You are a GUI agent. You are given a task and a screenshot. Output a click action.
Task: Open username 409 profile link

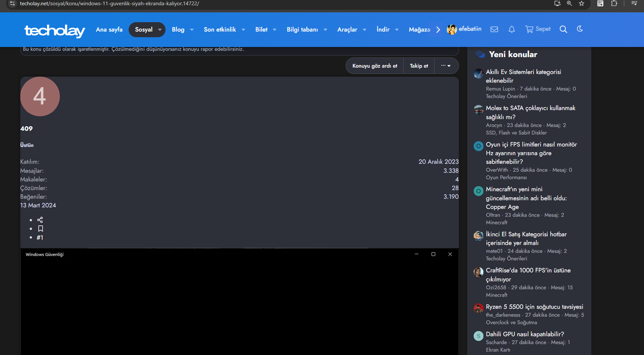pos(26,128)
